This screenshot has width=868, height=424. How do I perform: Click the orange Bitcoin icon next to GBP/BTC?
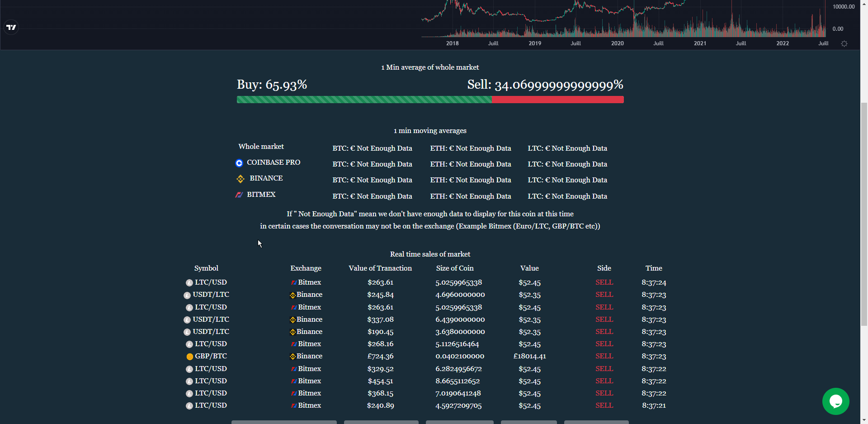tap(190, 357)
